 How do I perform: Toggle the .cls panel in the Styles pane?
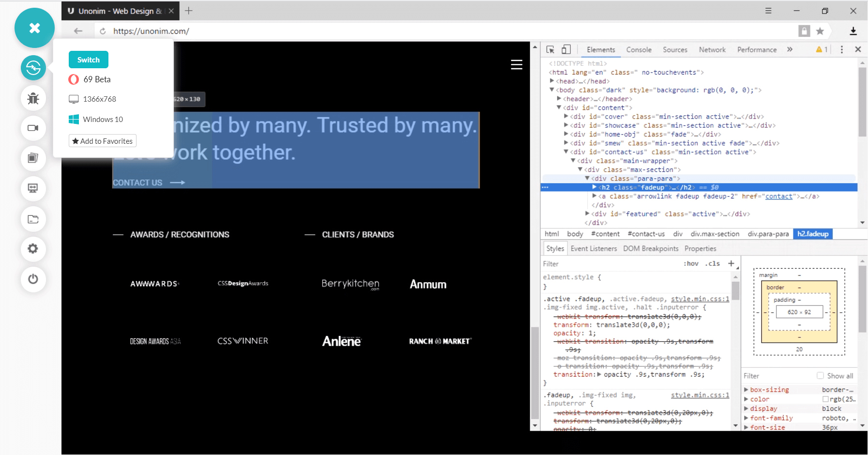tap(713, 263)
